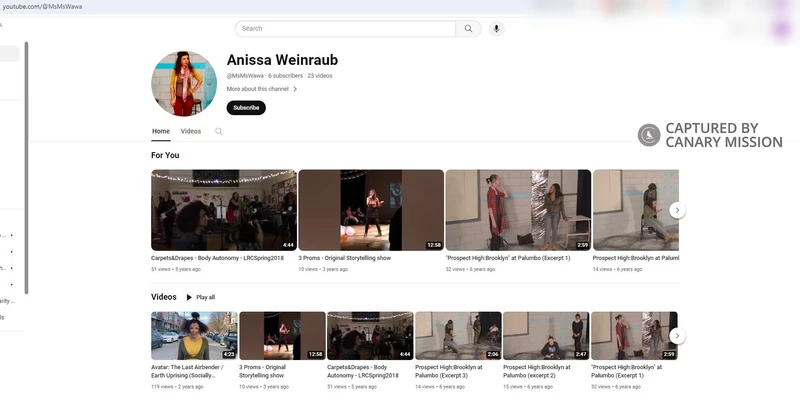This screenshot has height=419, width=800.
Task: Open title 'Prospect High:Brooklyn at Palumbo (excerpt 2)'
Action: [x=537, y=371]
